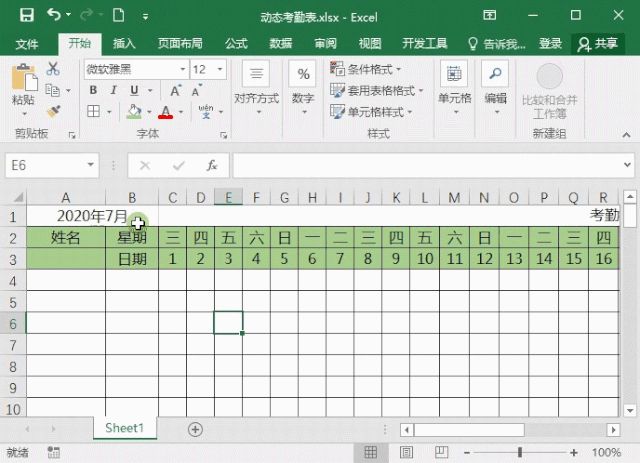
Task: Click the Insert Function fx button
Action: pos(211,165)
